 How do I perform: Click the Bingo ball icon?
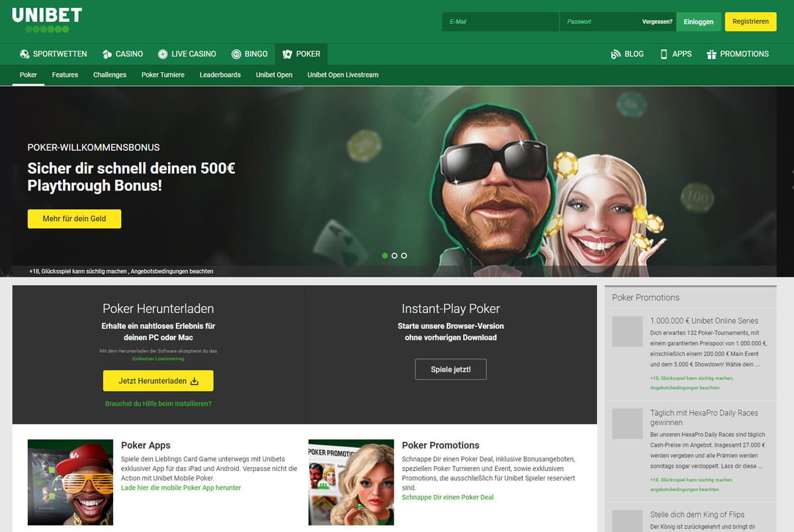[x=236, y=54]
